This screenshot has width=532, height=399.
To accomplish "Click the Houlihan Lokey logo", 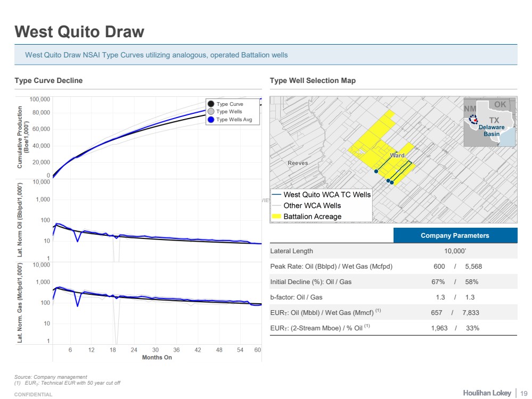I will (x=487, y=393).
